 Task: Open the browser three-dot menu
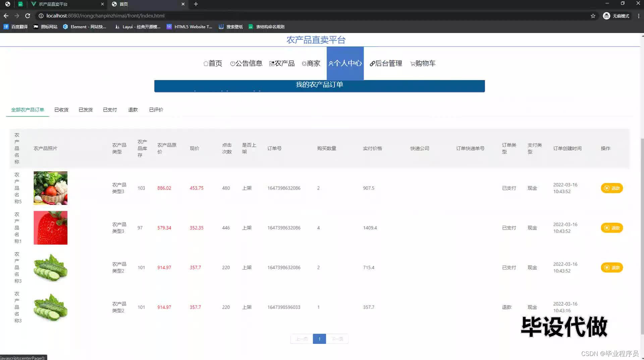click(639, 16)
